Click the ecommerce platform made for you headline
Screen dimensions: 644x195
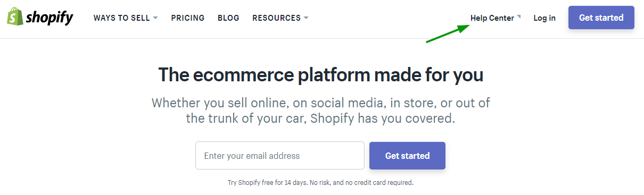[321, 74]
